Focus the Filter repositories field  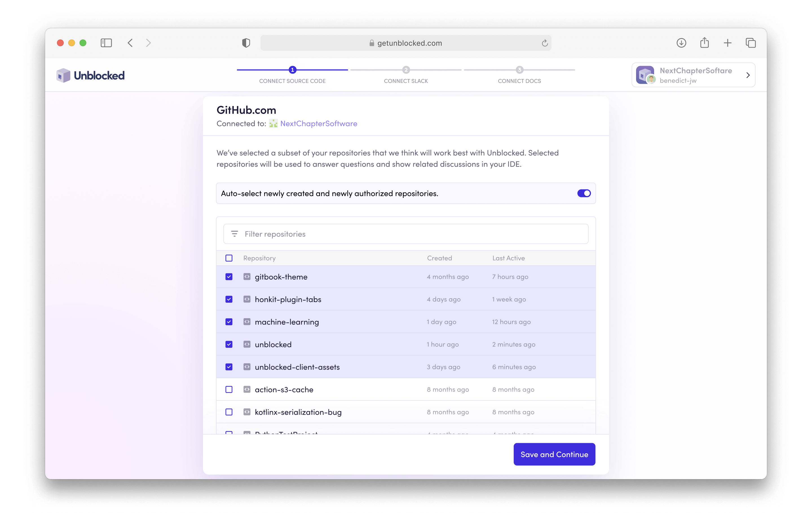(x=406, y=234)
